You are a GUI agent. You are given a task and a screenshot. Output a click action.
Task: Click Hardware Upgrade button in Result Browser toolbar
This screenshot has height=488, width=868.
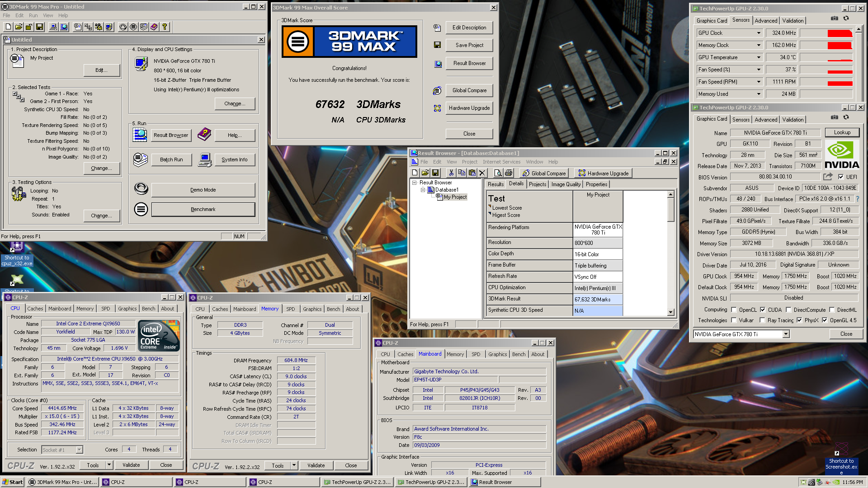point(604,173)
